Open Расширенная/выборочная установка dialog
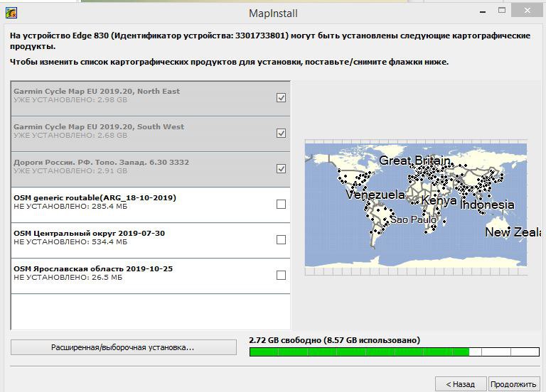The height and width of the screenshot is (392, 546). [x=124, y=347]
